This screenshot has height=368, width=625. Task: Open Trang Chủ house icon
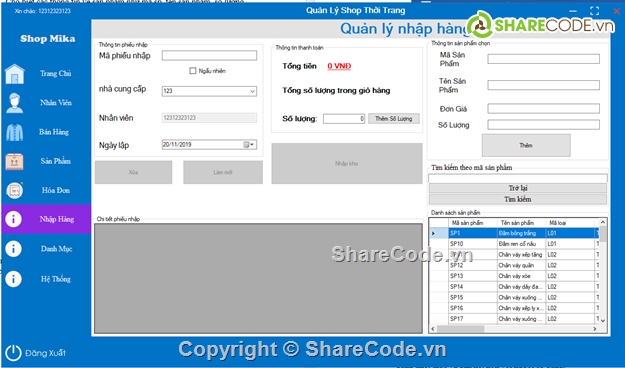pos(15,74)
